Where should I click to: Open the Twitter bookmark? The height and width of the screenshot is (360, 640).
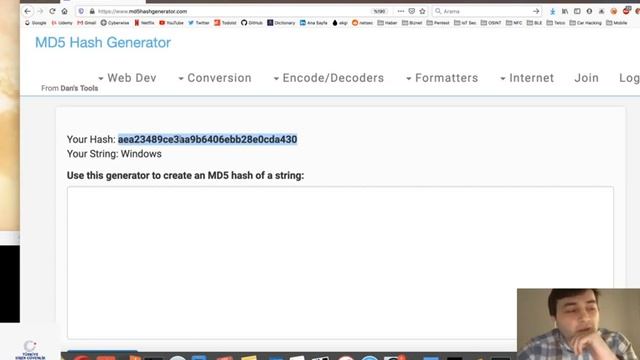point(199,23)
